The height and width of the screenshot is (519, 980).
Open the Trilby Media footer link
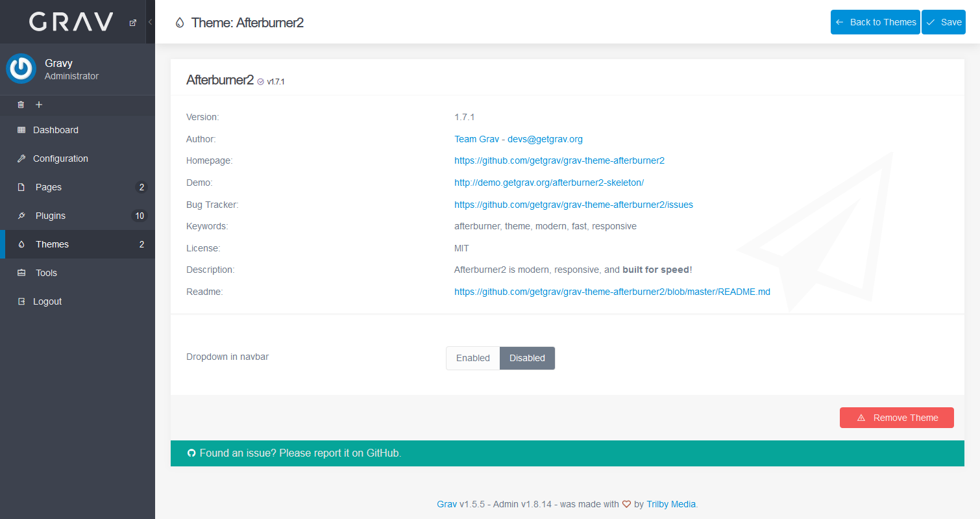pos(671,504)
